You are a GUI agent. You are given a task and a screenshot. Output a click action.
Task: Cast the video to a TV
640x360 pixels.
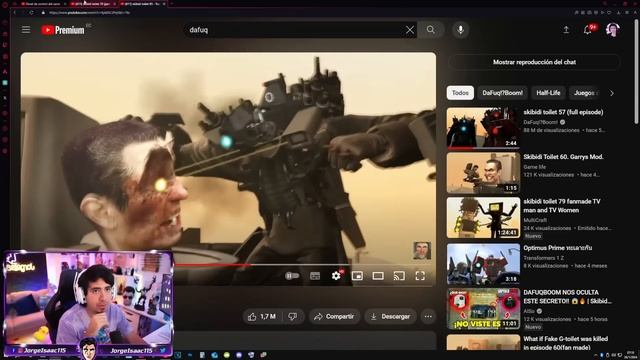[399, 276]
